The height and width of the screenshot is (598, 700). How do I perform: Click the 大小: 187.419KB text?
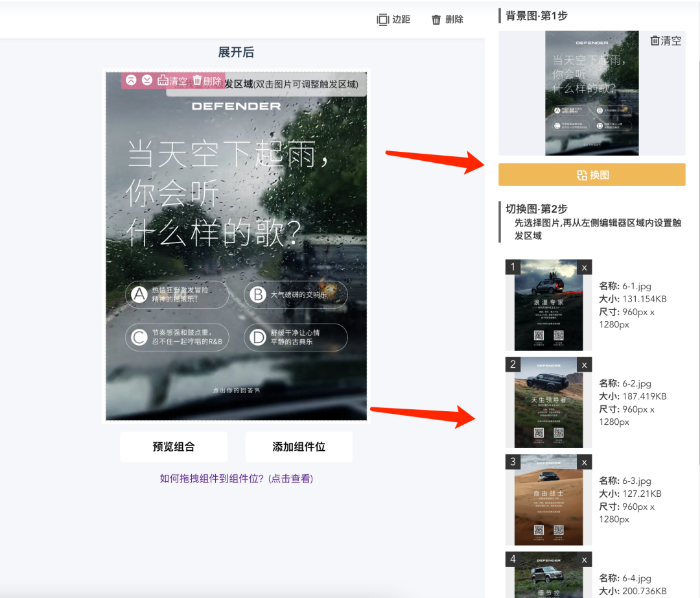[x=633, y=396]
